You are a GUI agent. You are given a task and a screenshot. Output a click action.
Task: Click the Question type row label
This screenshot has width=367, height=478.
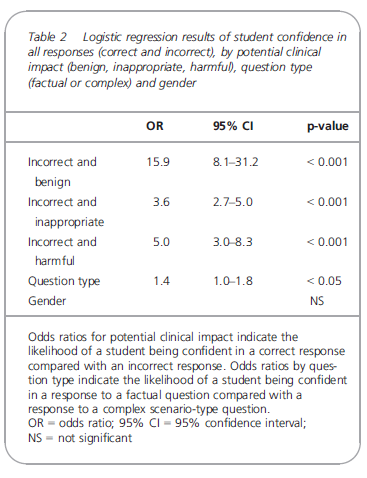pyautogui.click(x=64, y=281)
